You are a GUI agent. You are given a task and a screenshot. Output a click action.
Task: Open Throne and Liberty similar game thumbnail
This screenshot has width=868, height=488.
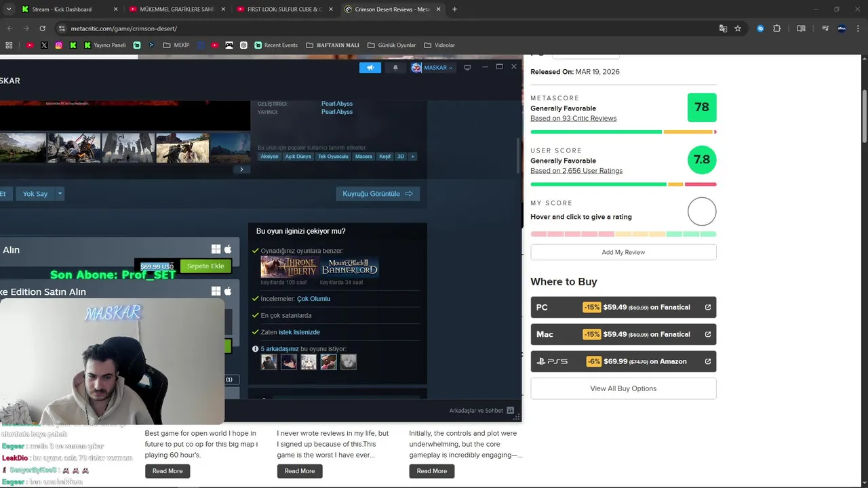pyautogui.click(x=290, y=267)
